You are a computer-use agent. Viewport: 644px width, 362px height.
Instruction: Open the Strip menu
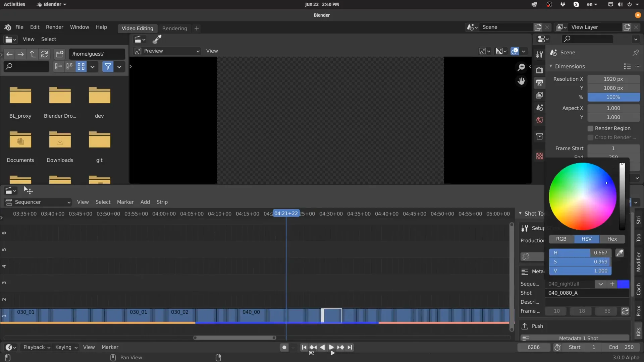(x=162, y=202)
